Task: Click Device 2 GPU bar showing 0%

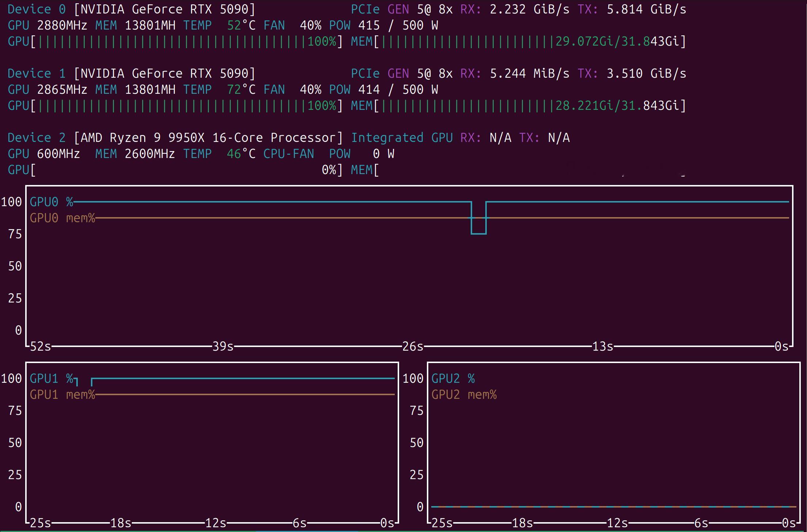Action: coord(175,170)
